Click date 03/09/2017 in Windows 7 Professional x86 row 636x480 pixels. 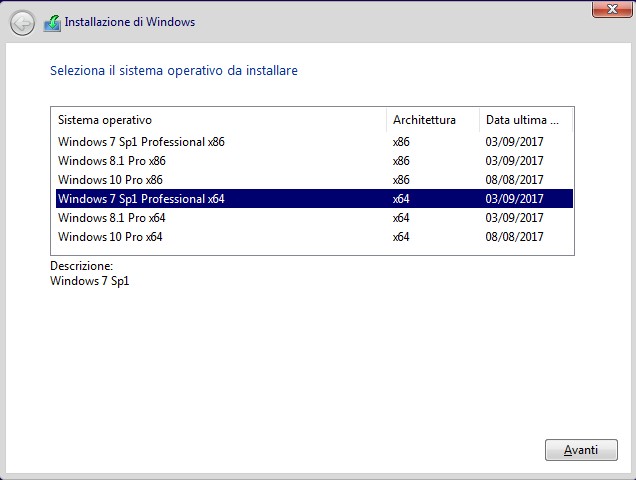click(x=514, y=142)
